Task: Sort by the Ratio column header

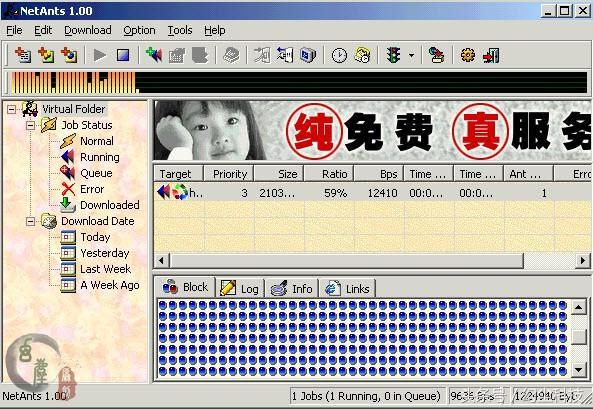Action: tap(329, 174)
